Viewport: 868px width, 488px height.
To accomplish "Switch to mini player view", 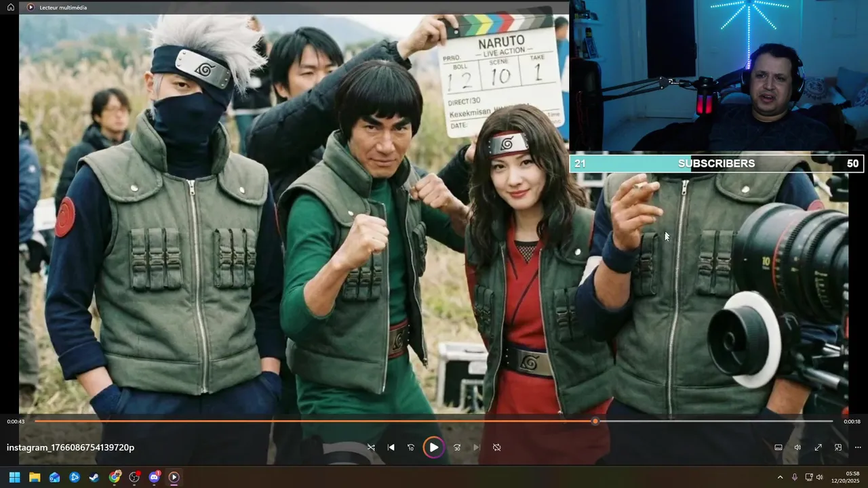I will (x=838, y=447).
